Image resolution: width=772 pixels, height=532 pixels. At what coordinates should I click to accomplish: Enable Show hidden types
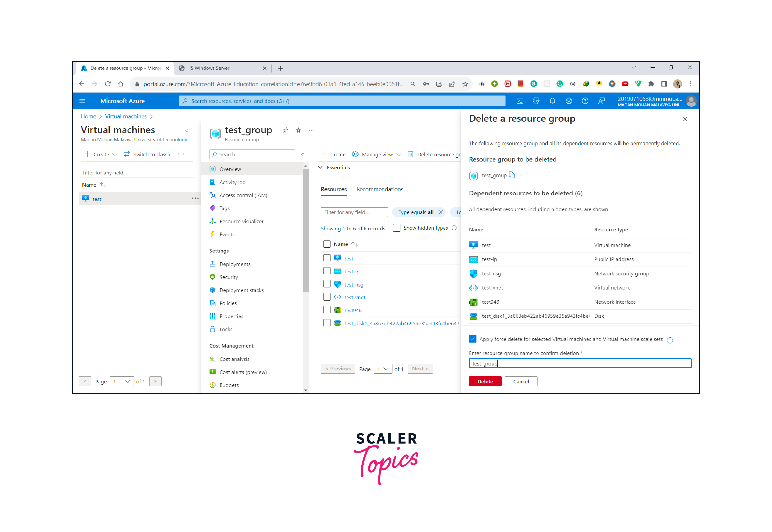coord(397,228)
